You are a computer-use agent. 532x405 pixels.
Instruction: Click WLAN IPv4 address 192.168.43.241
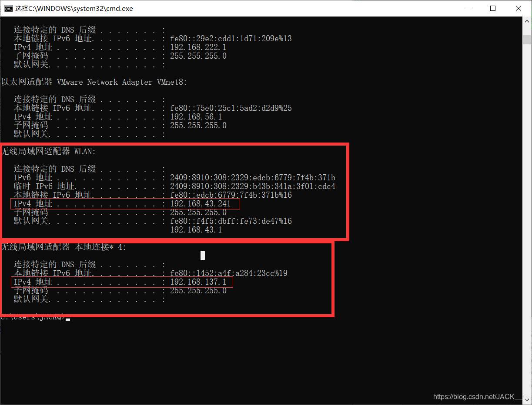point(201,204)
